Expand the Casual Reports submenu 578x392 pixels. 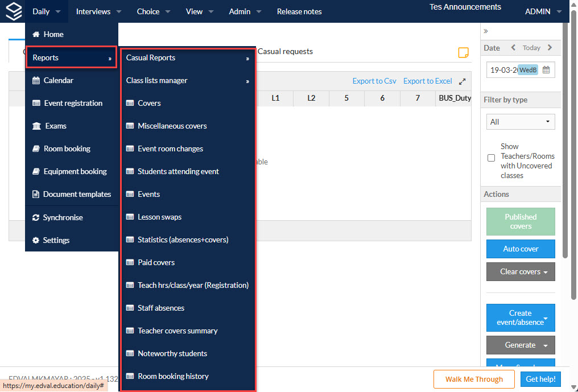[x=188, y=58]
